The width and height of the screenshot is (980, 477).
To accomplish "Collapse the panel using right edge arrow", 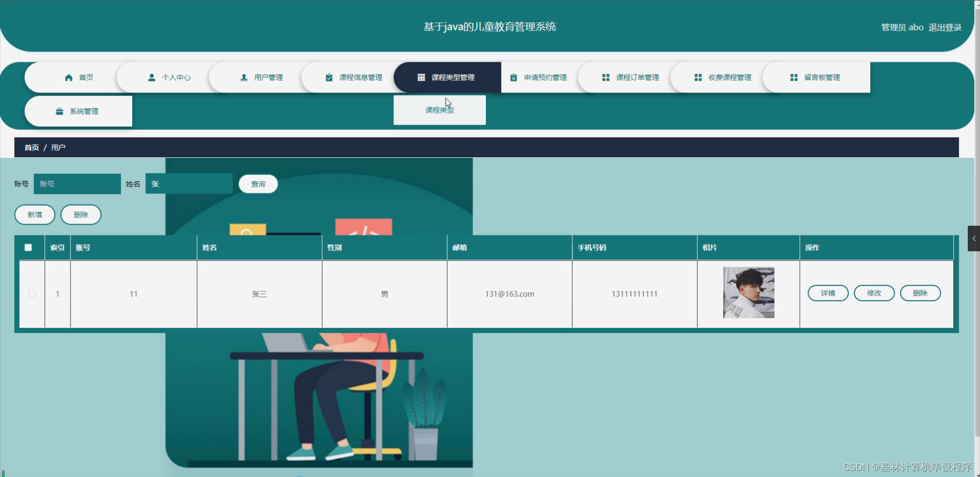I will click(974, 238).
